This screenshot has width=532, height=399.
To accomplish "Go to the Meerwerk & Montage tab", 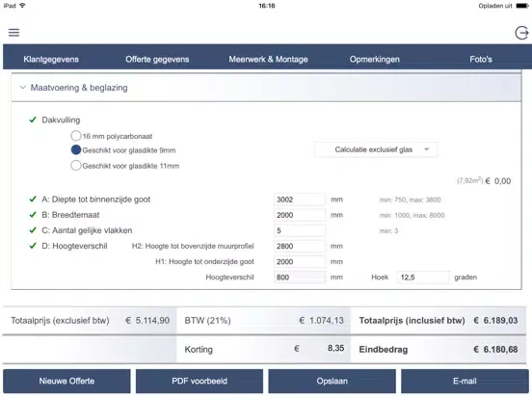I will pos(268,60).
